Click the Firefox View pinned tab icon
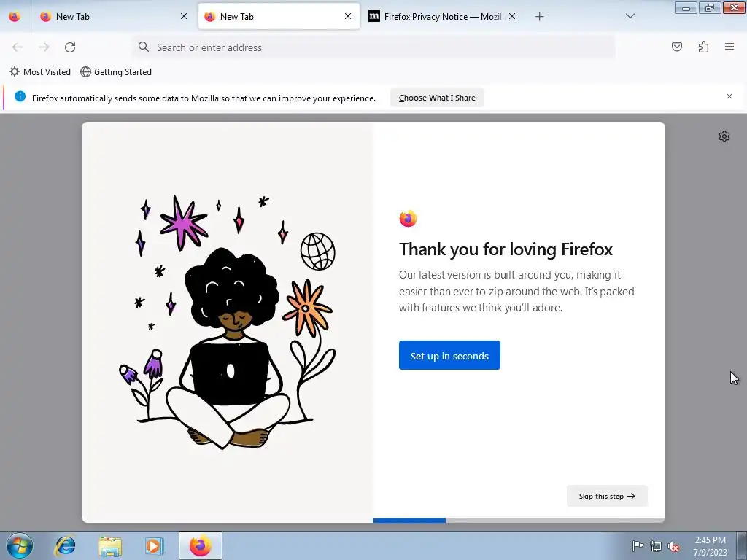Image resolution: width=747 pixels, height=560 pixels. [15, 17]
